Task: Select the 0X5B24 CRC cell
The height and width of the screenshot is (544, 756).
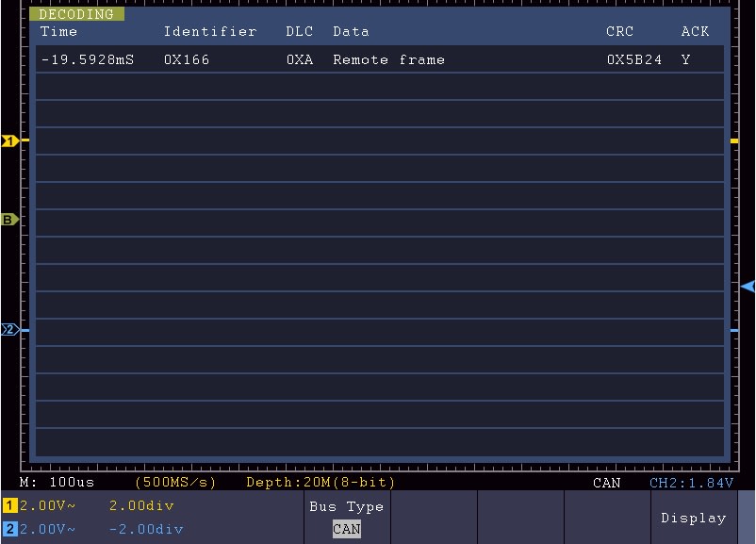Action: pos(634,59)
